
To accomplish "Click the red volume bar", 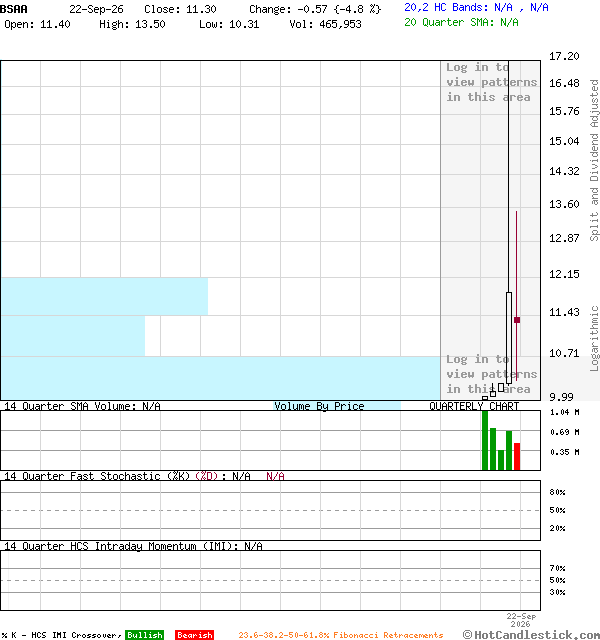I will tap(517, 456).
